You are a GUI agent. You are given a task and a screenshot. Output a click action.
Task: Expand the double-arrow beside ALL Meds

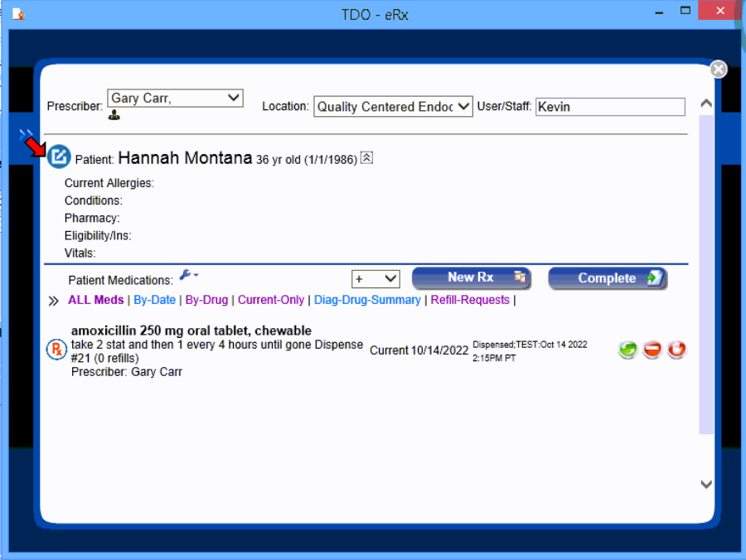(54, 301)
